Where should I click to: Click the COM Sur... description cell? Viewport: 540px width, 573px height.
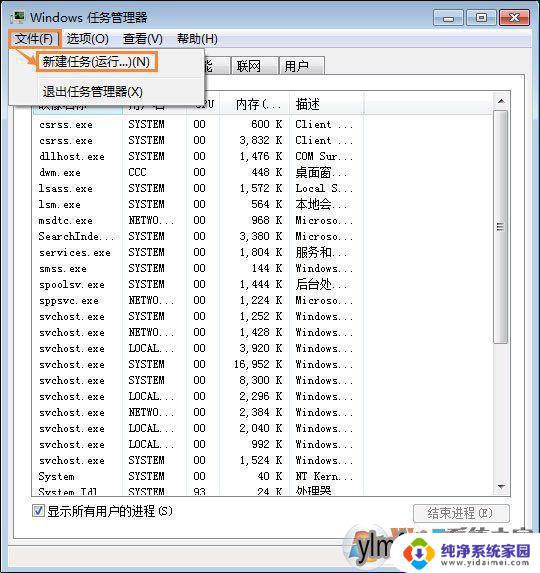(324, 156)
